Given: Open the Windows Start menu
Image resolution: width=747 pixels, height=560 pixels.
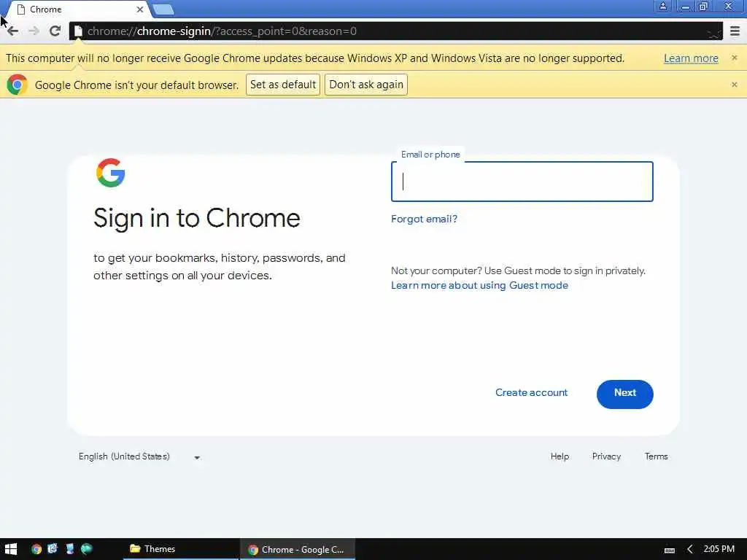Looking at the screenshot, I should [x=10, y=549].
